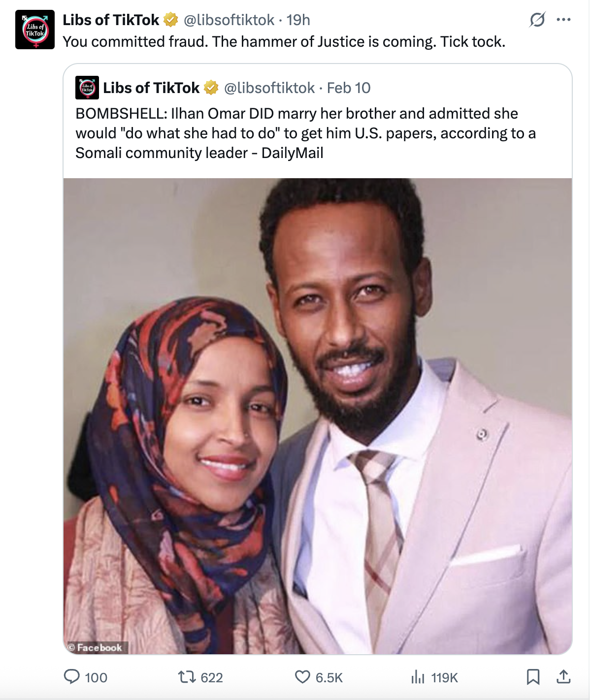
Task: Click the Grok slashed-circle icon
Action: [x=537, y=20]
